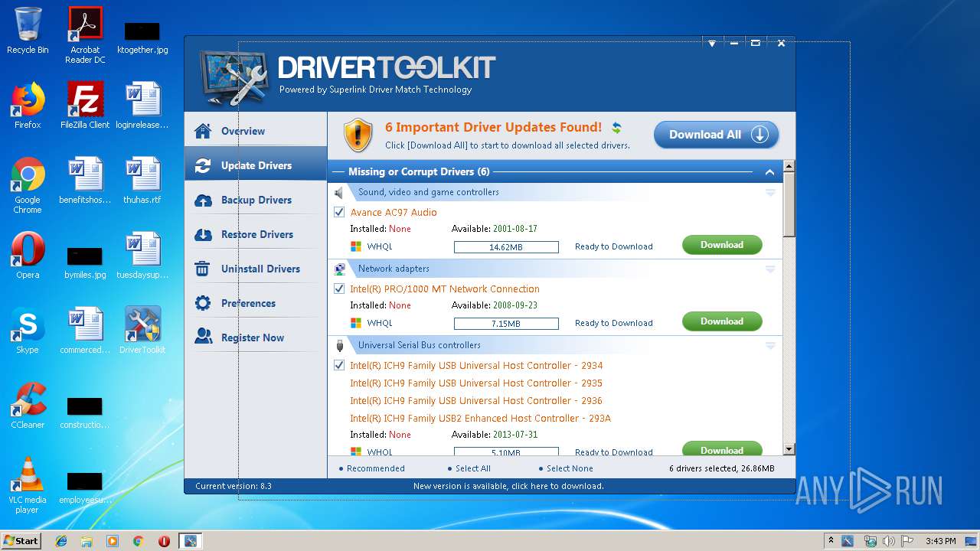
Task: Click the Current version: 8.3 status text
Action: (234, 486)
